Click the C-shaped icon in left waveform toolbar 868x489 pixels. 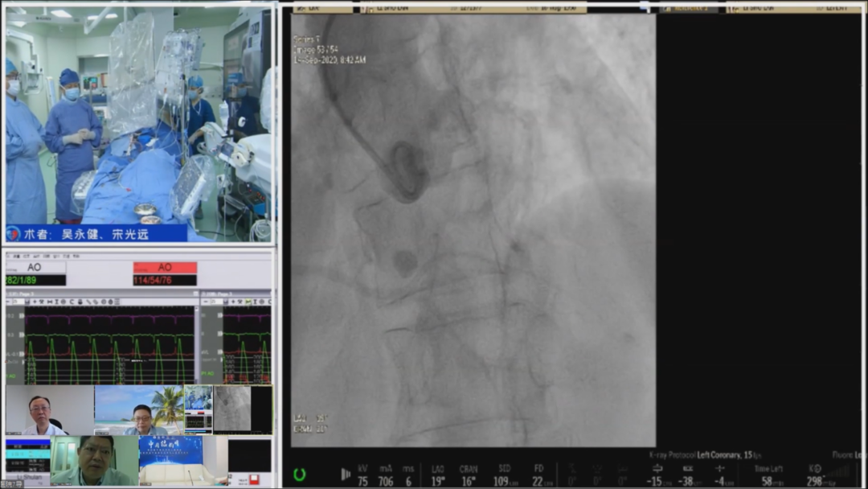click(72, 302)
